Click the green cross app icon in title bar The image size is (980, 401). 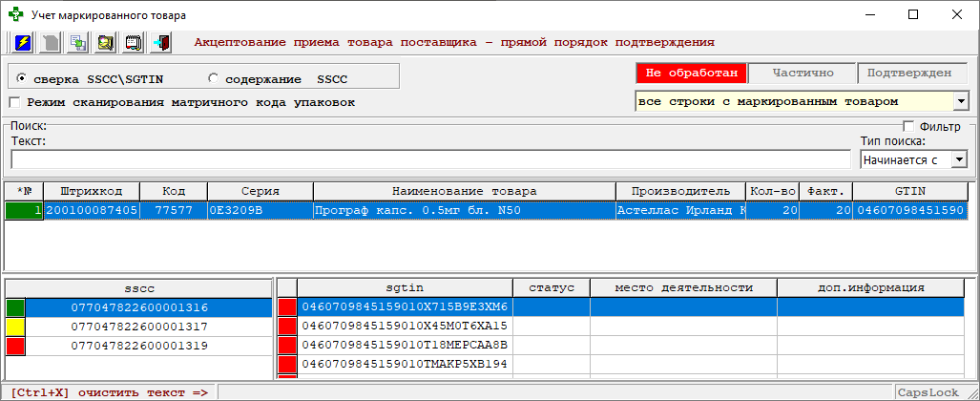coord(14,15)
